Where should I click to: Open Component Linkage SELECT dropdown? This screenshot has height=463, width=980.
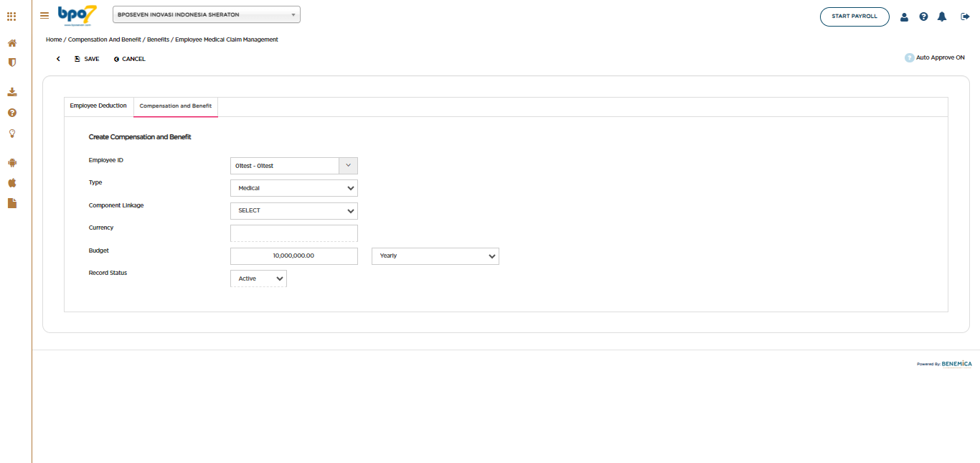point(294,211)
